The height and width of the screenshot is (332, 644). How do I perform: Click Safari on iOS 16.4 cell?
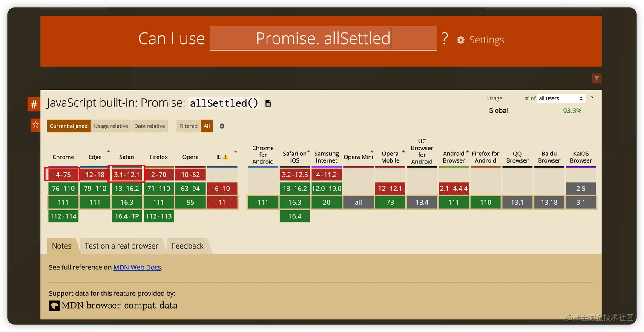[x=295, y=216]
